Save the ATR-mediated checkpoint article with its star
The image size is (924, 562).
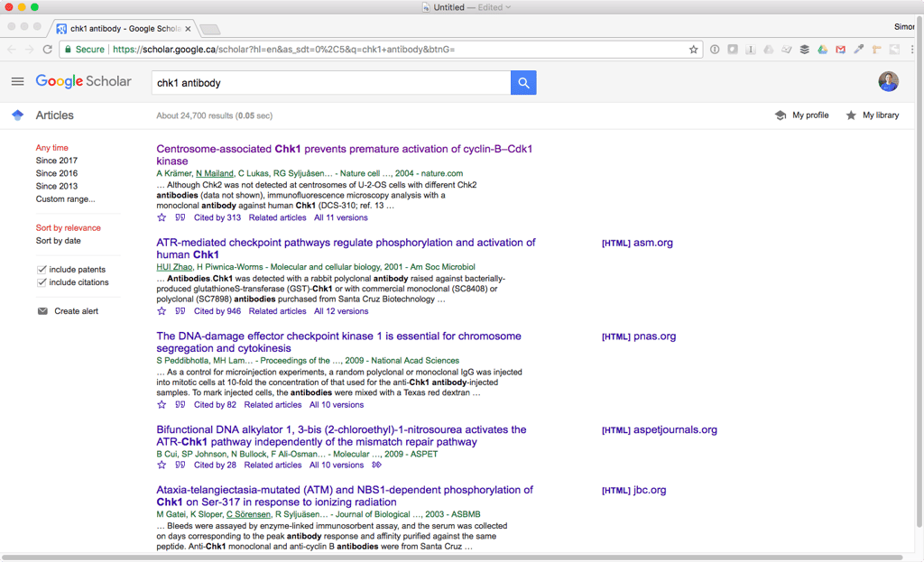tap(162, 311)
